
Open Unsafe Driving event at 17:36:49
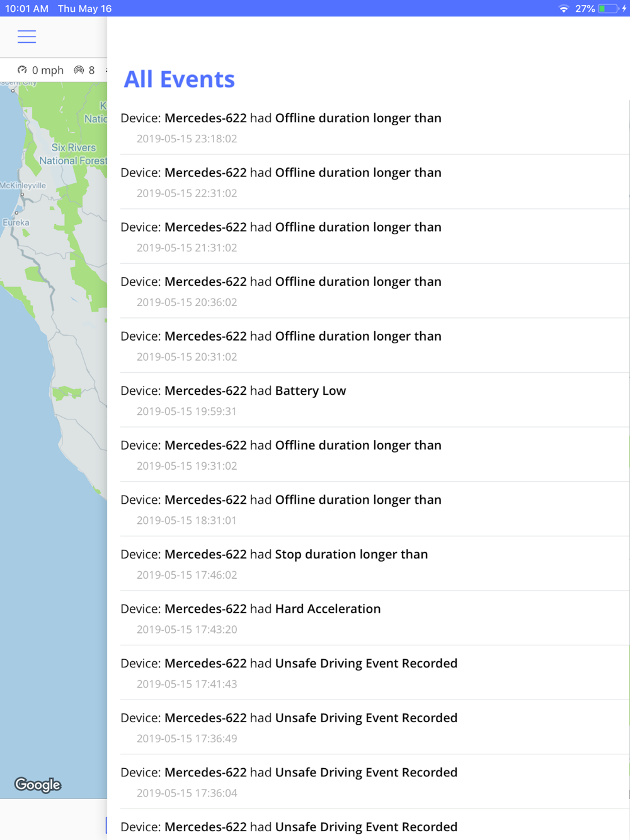point(366,718)
